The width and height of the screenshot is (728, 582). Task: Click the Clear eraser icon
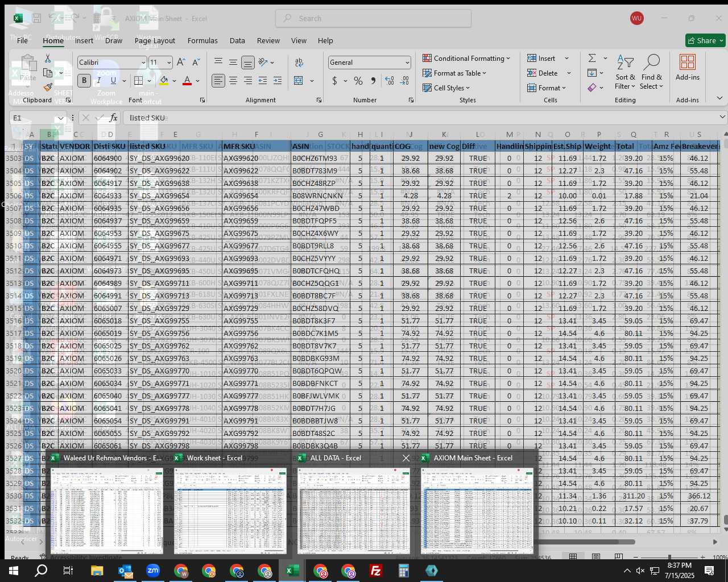592,88
